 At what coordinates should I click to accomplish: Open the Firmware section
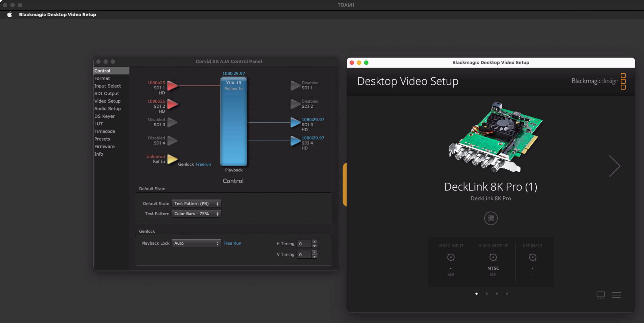pyautogui.click(x=111, y=146)
